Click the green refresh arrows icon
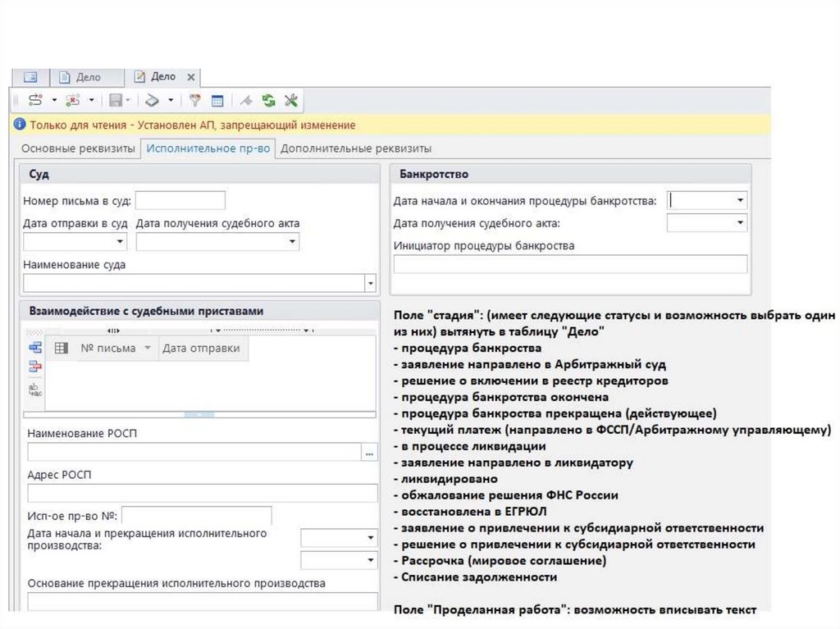The image size is (840, 629). point(268,100)
